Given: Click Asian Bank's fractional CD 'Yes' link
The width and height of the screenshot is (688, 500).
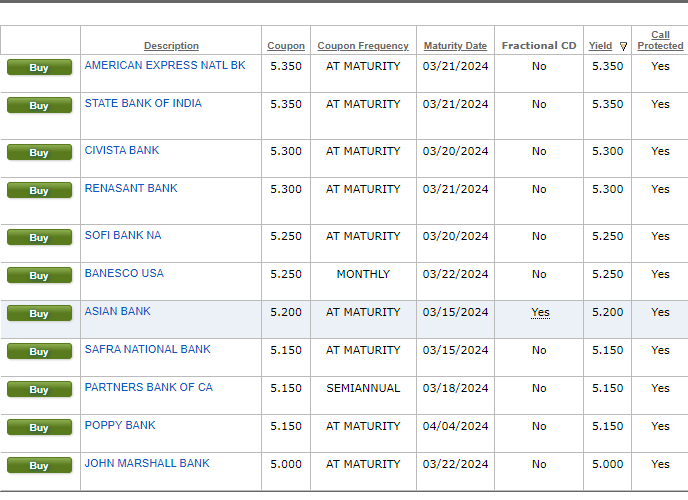Looking at the screenshot, I should (x=540, y=312).
